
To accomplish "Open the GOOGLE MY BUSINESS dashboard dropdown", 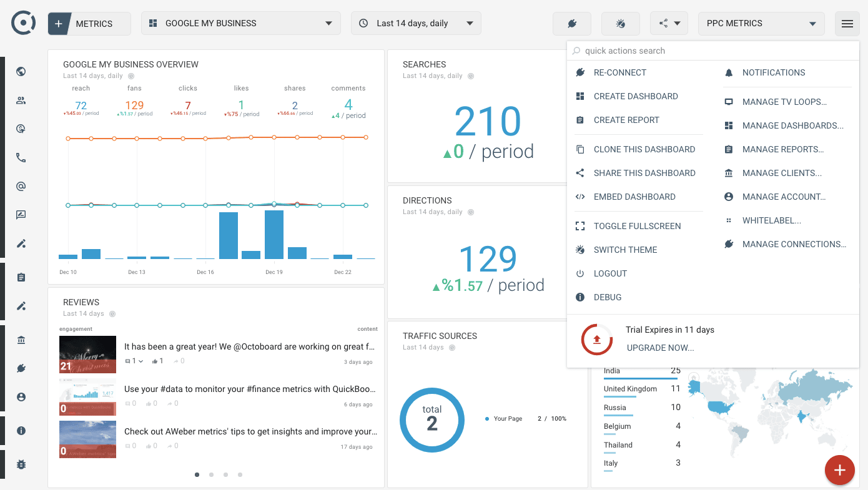I will (x=240, y=22).
